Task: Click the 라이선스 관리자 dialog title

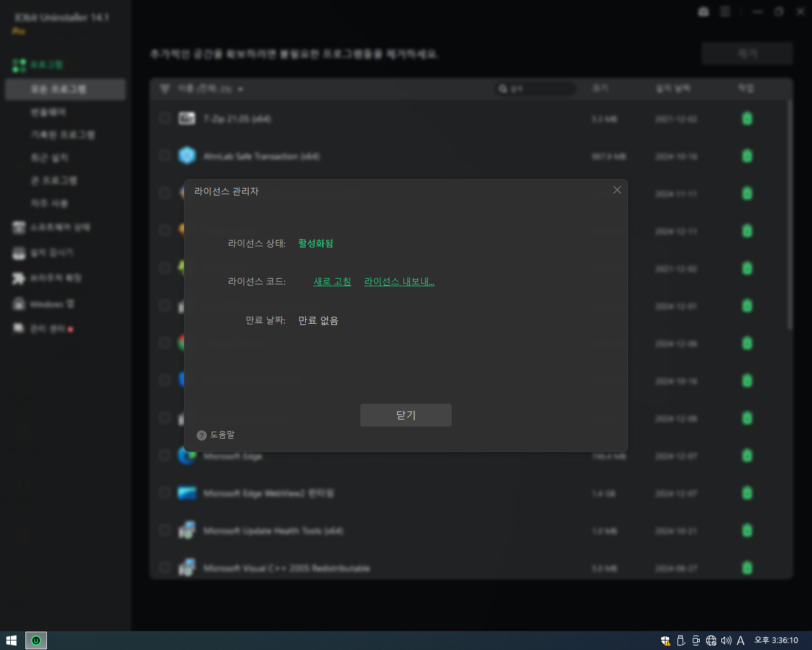Action: click(x=226, y=191)
